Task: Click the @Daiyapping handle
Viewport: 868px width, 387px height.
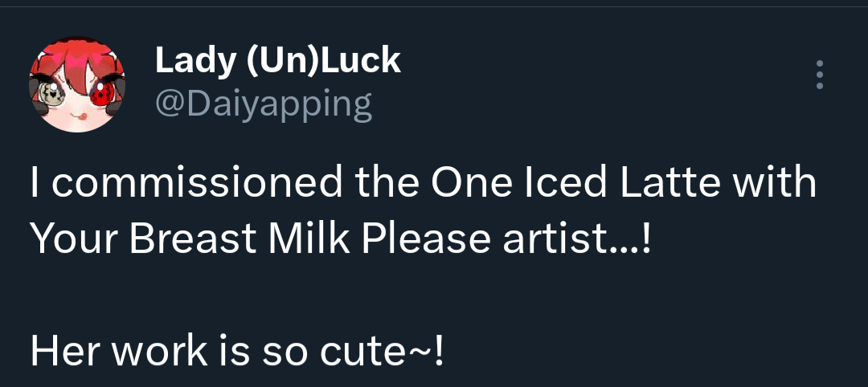Action: (x=263, y=104)
